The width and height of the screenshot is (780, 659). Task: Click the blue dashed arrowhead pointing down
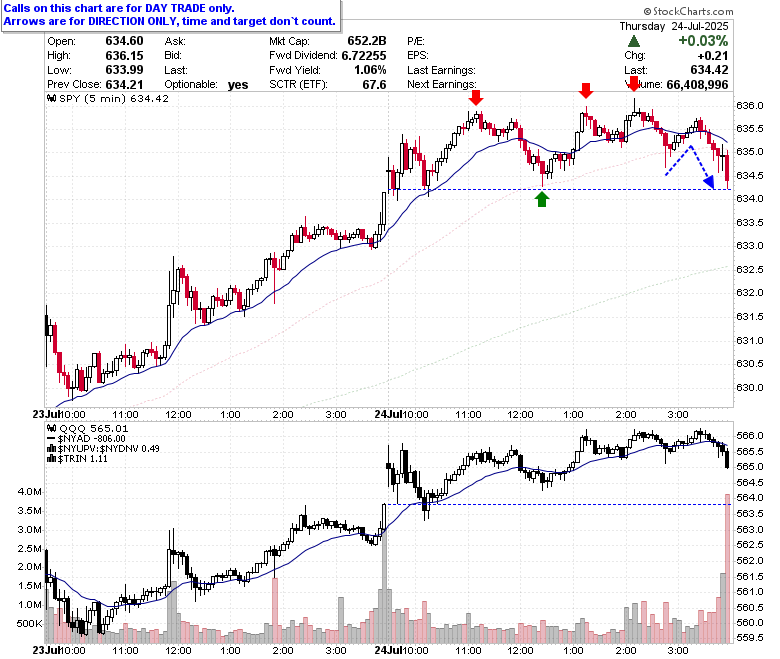pyautogui.click(x=709, y=180)
